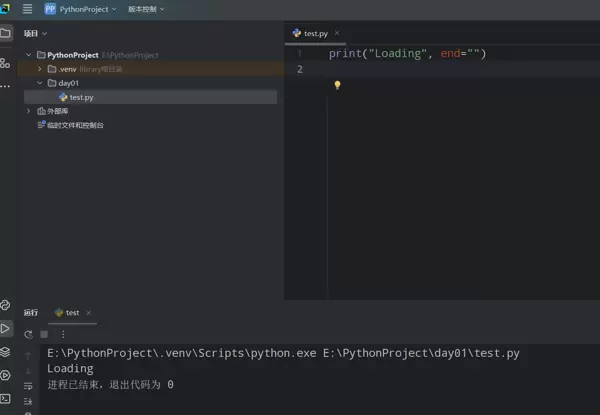Screen dimensions: 600x415
Task: Open the Python Packages layers icon
Action: coord(6,352)
